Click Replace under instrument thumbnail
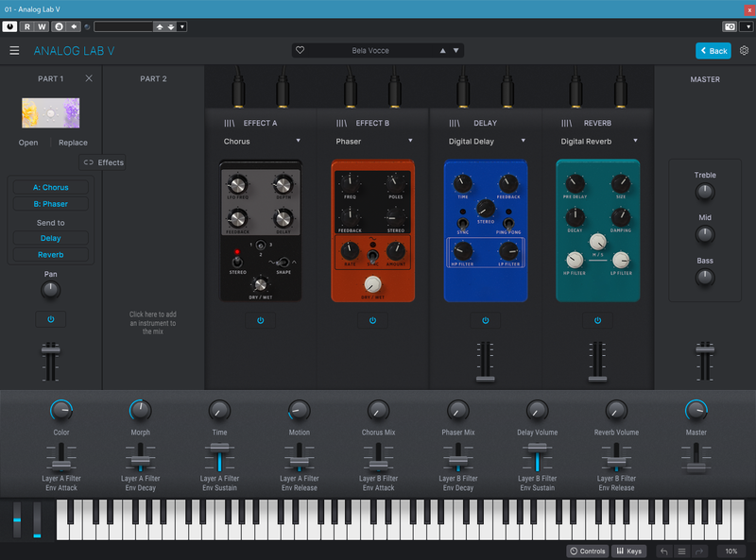The height and width of the screenshot is (560, 756). tap(73, 143)
